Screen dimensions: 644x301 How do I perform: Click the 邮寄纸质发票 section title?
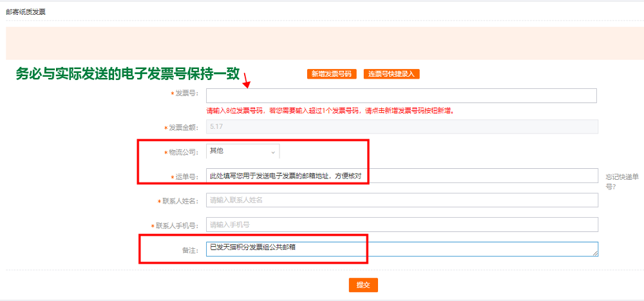(x=26, y=12)
